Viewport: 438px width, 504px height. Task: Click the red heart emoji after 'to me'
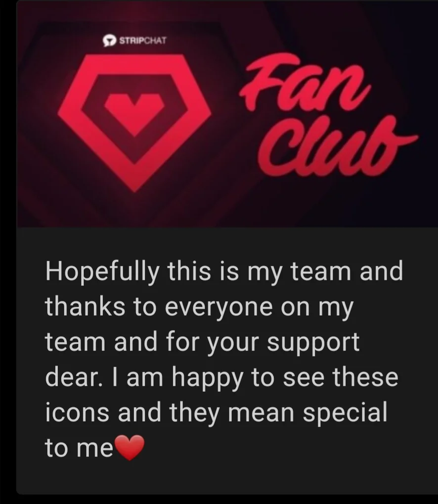point(129,448)
